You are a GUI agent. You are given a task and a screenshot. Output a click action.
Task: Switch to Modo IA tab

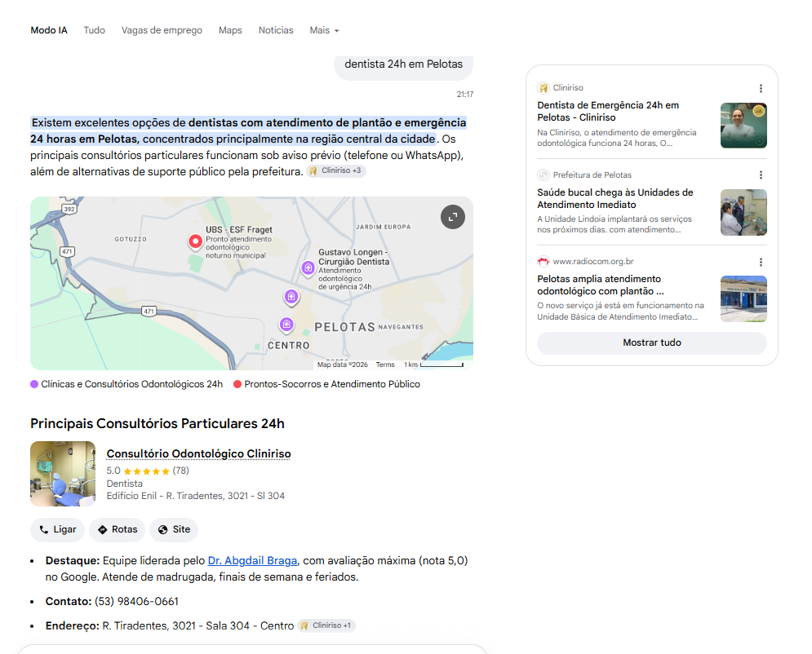(x=49, y=30)
